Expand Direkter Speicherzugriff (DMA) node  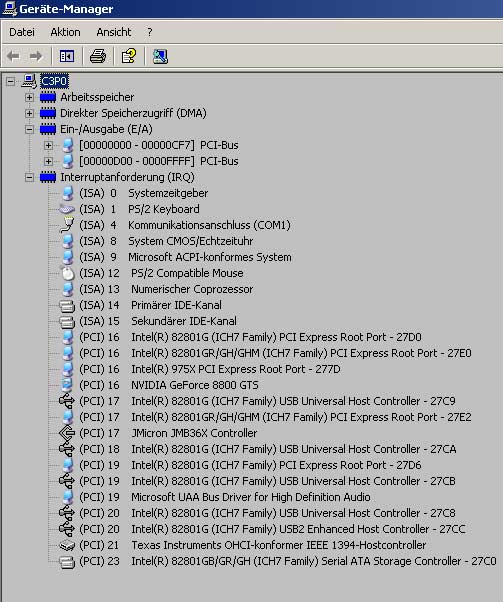(29, 114)
